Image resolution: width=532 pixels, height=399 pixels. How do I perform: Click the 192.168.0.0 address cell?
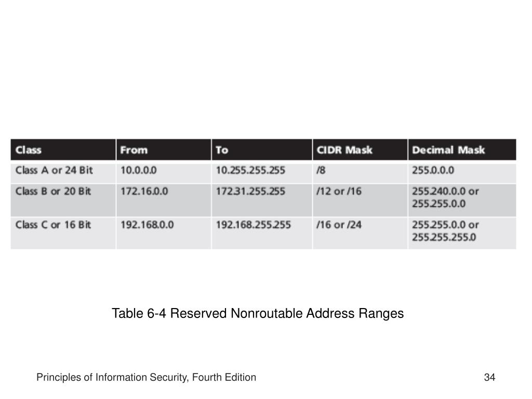coord(164,233)
